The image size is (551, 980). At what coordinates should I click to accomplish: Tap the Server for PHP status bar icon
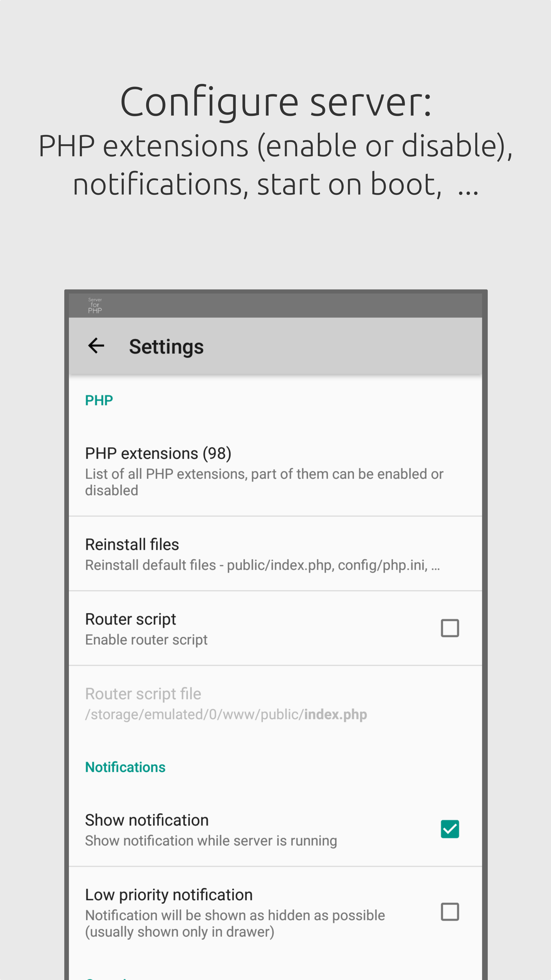95,305
